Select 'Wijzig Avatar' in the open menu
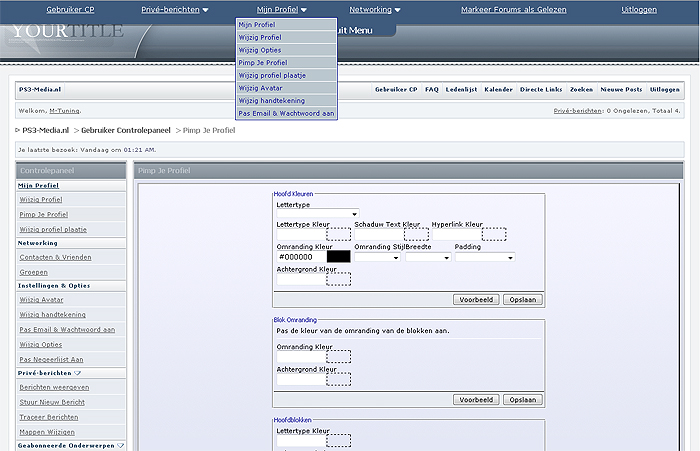The image size is (700, 451). 263,88
